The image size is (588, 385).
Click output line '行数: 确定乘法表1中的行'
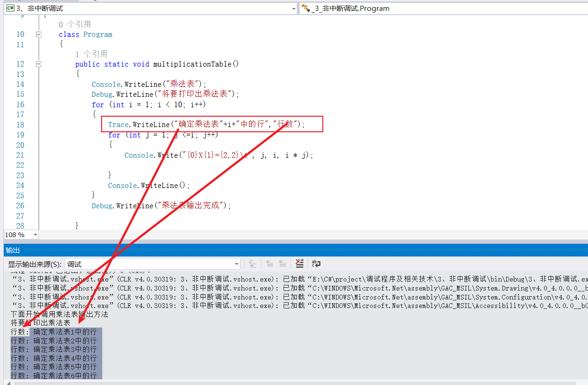coord(53,332)
